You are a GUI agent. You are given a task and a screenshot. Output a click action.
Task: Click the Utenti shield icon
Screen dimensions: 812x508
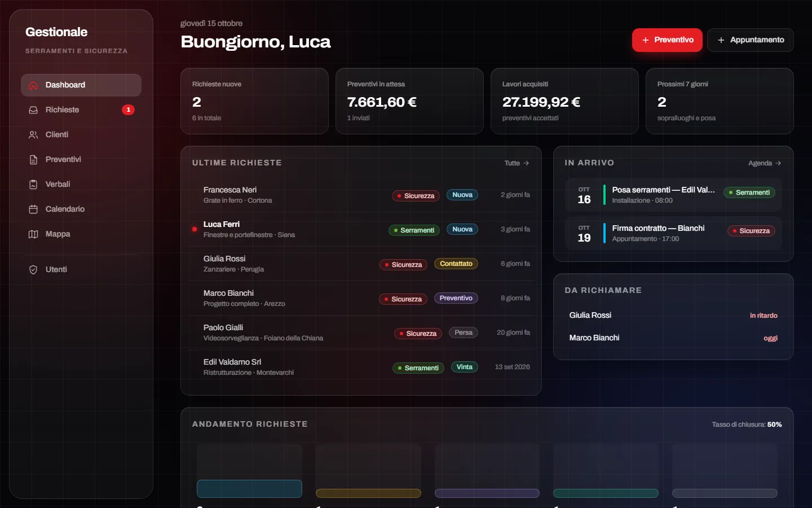click(33, 270)
